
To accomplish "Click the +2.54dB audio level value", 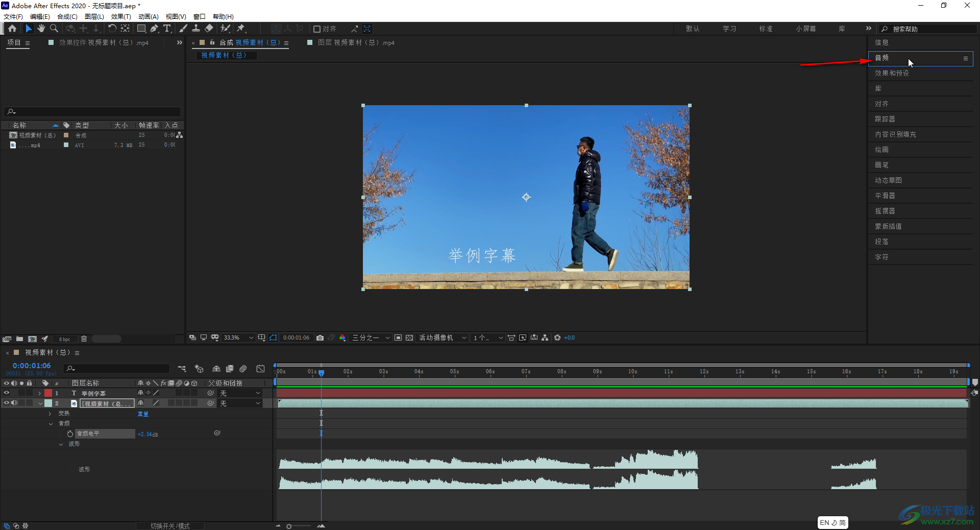I will pyautogui.click(x=148, y=434).
